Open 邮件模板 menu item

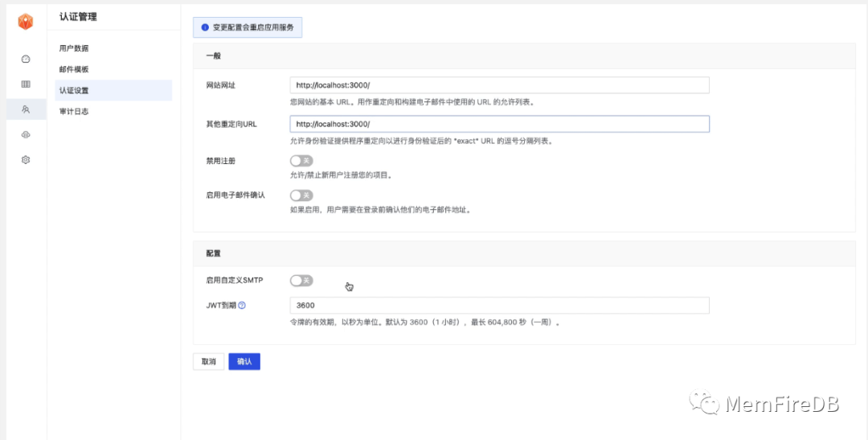(113, 69)
